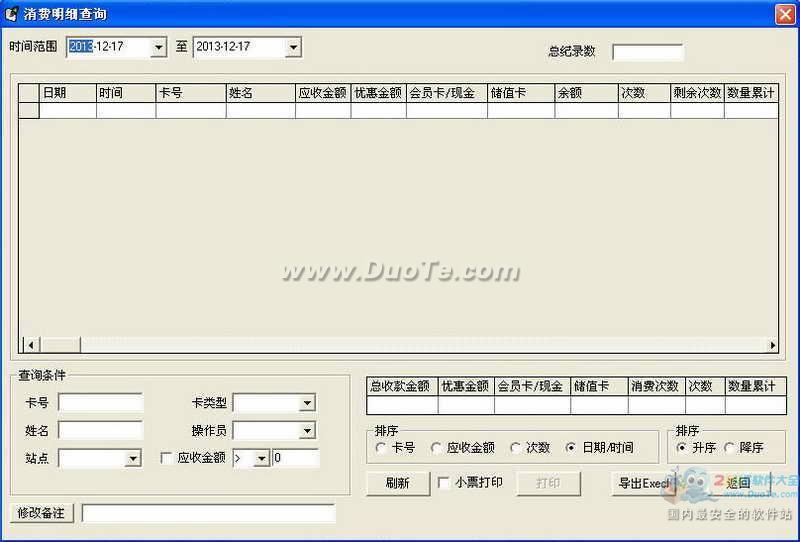The height and width of the screenshot is (542, 800).
Task: Sort by 卡号 radio option
Action: point(381,448)
